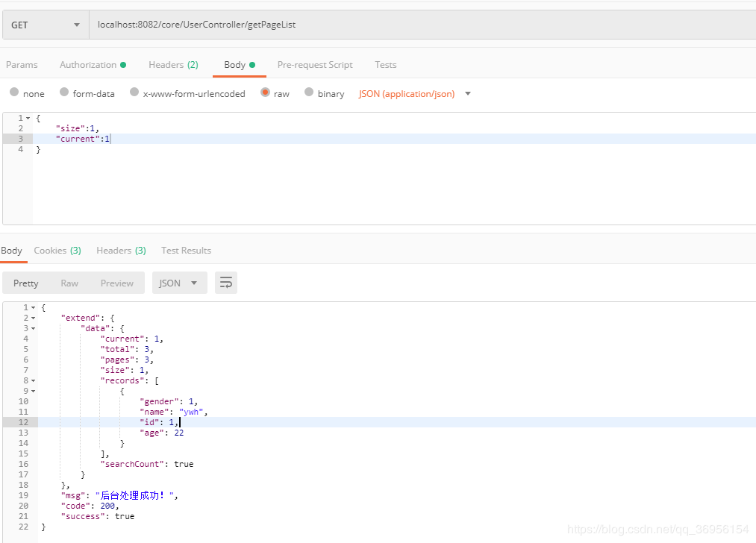Collapse the "extend" object fold arrow

[33, 318]
